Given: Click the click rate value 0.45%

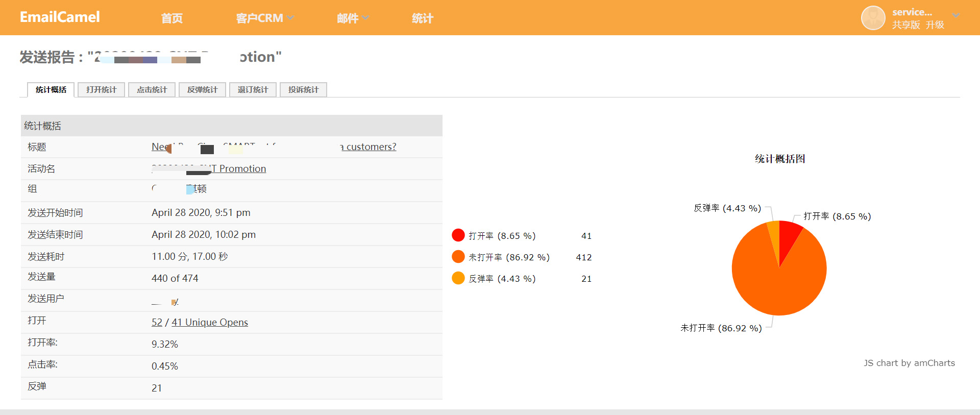Looking at the screenshot, I should pyautogui.click(x=165, y=367).
